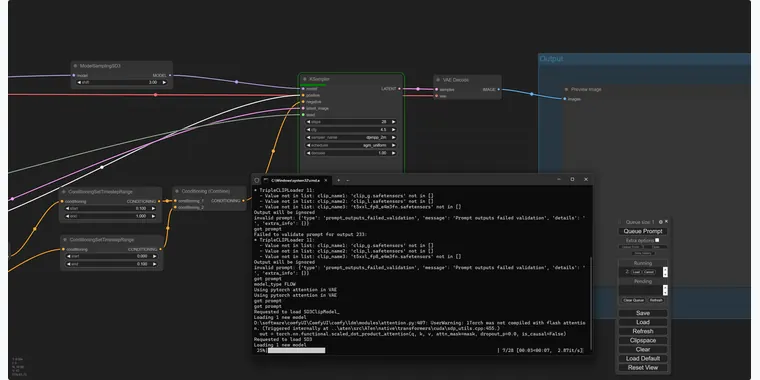Increase denoise with its right arrow
760x380 pixels.
[394, 153]
